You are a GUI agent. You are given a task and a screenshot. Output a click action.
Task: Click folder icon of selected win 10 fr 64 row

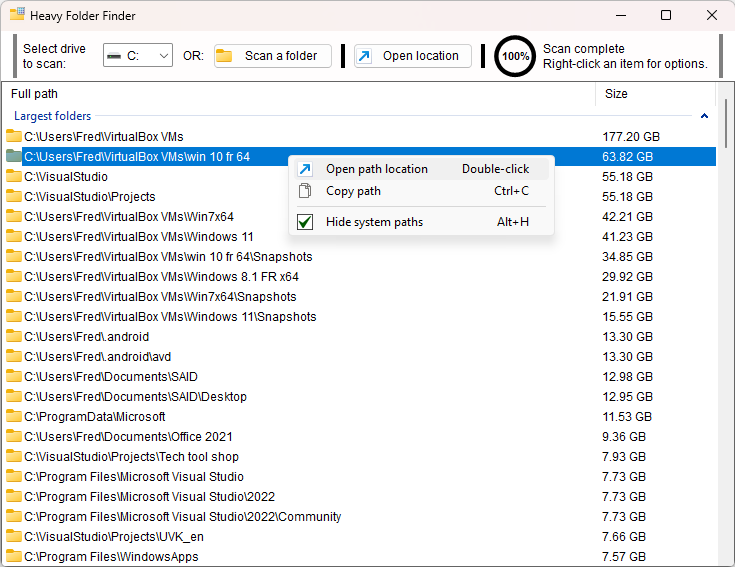(14, 157)
